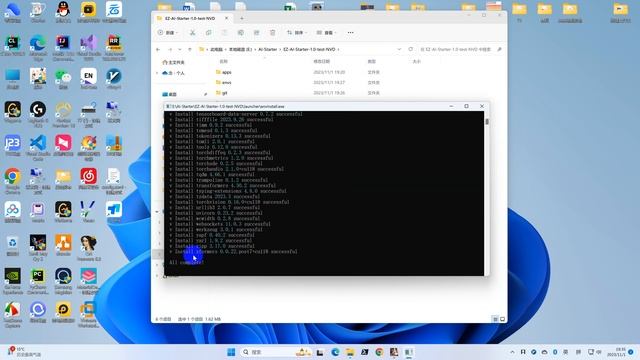640x360 pixels.
Task: Click the Refresh button next to the address bar
Action: (x=411, y=49)
